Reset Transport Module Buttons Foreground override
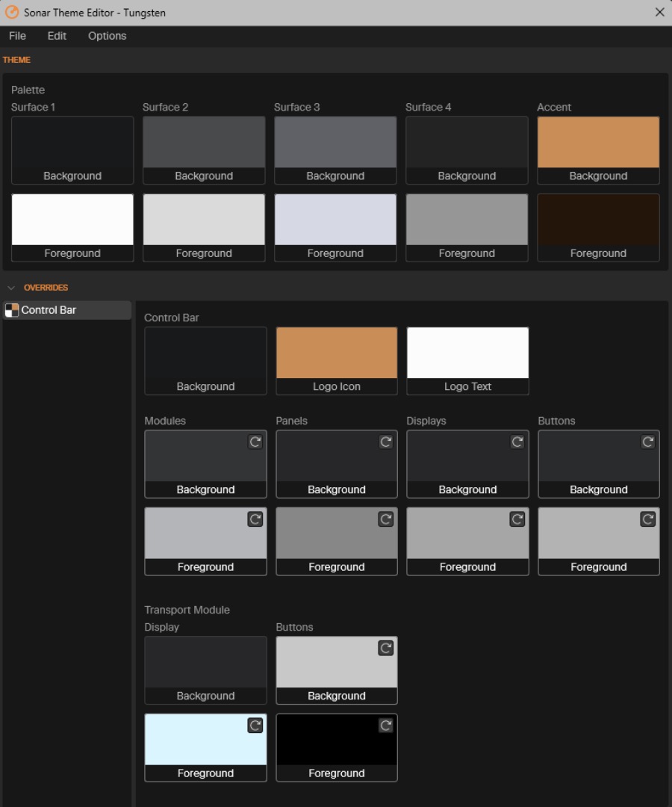The height and width of the screenshot is (807, 672). tap(385, 725)
